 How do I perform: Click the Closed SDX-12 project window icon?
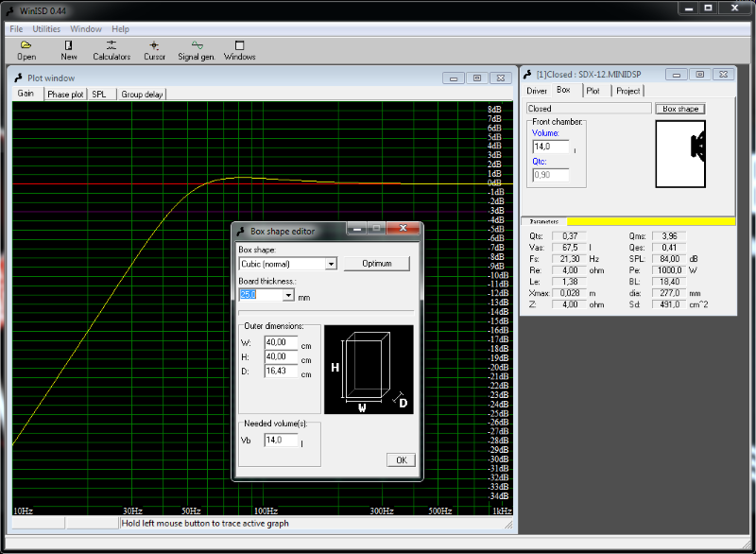tap(528, 75)
